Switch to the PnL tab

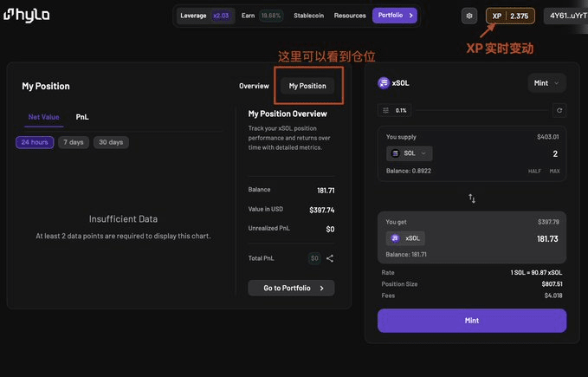point(82,117)
